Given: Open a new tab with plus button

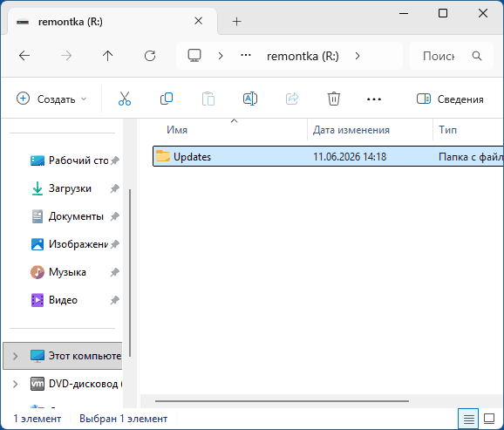Looking at the screenshot, I should coord(236,22).
